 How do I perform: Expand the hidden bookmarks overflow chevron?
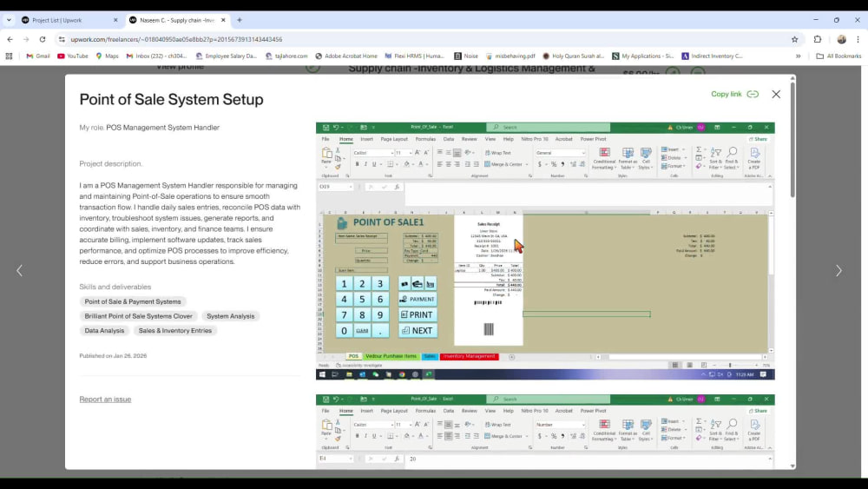click(799, 56)
